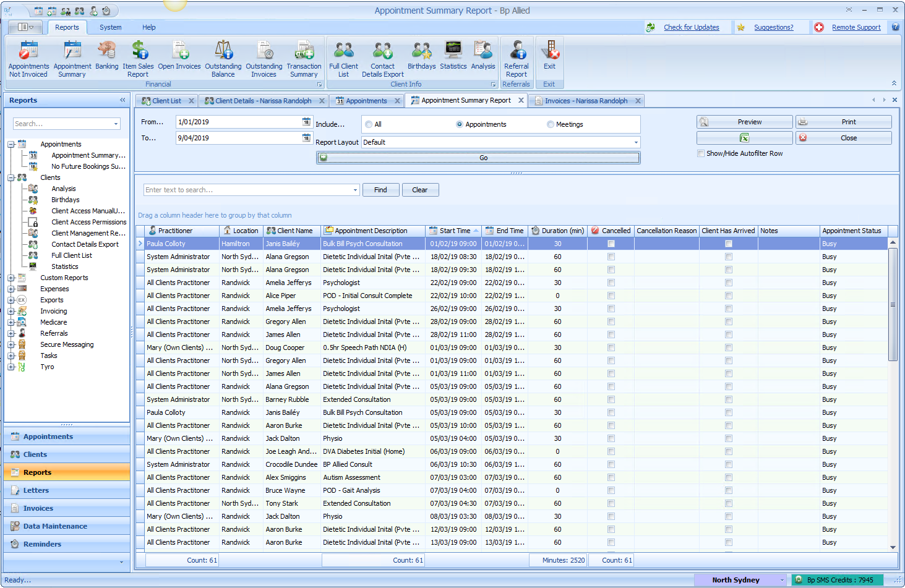
Task: Open the grid search text dropdown
Action: tap(355, 190)
